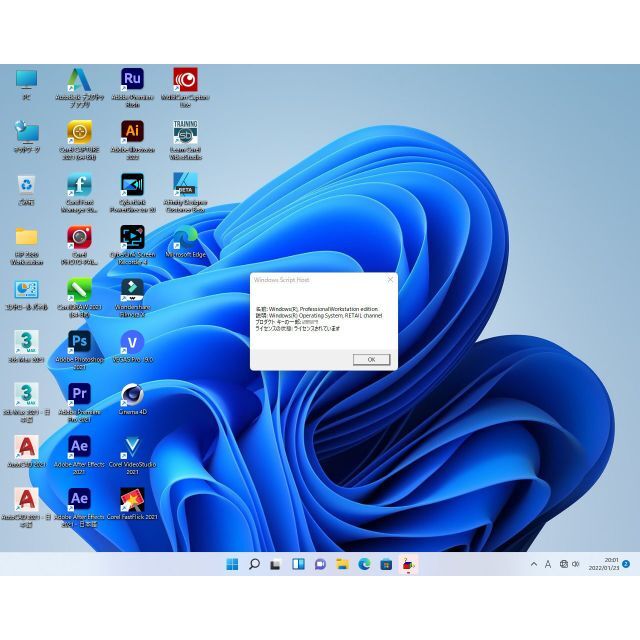Launch AutoCAD 2021 shortcut
640x640 pixels.
click(x=27, y=452)
